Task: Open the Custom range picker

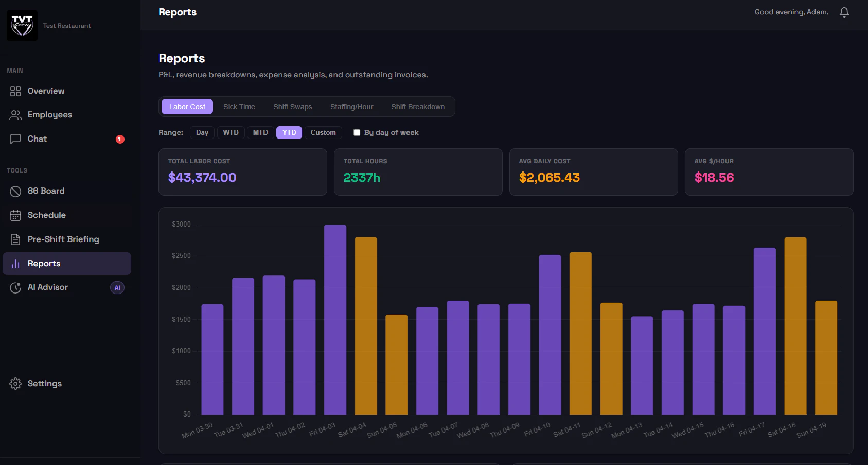Action: point(323,132)
